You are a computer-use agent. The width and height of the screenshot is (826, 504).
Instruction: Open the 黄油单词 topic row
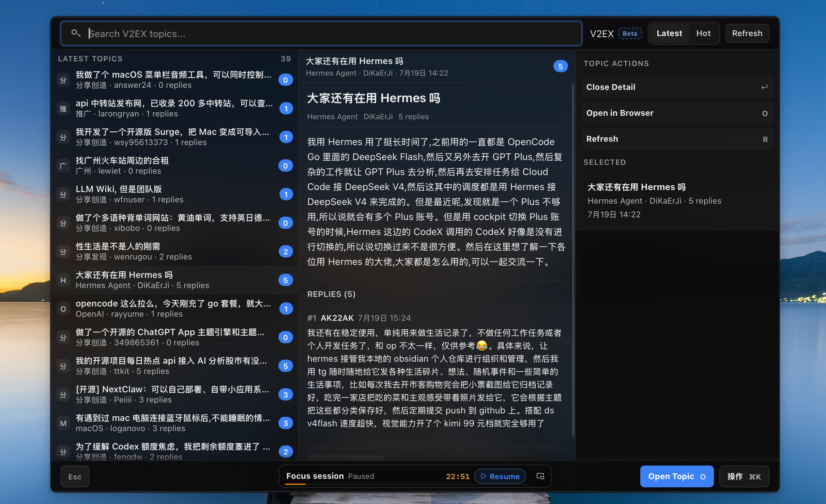click(x=174, y=223)
